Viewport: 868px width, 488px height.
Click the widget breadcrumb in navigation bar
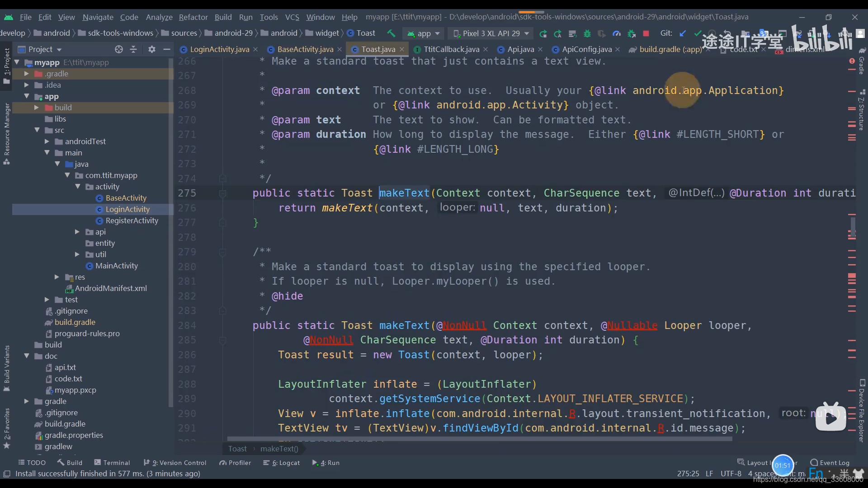(323, 33)
